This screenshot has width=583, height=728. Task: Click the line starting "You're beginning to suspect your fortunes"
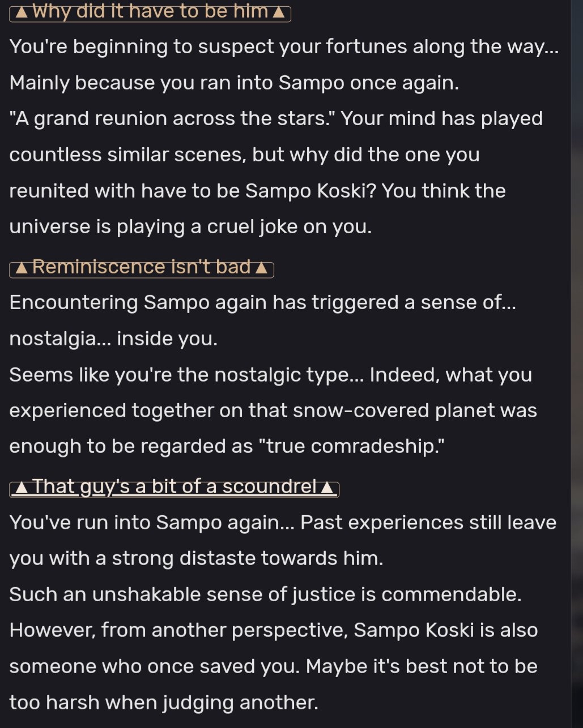coord(284,46)
